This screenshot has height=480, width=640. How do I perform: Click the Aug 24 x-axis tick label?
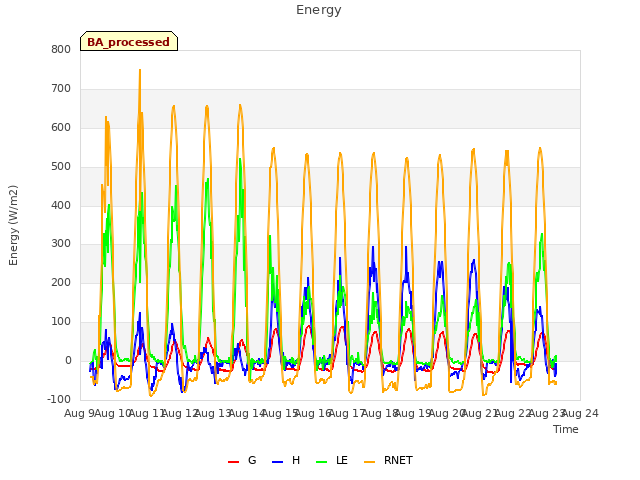(580, 413)
